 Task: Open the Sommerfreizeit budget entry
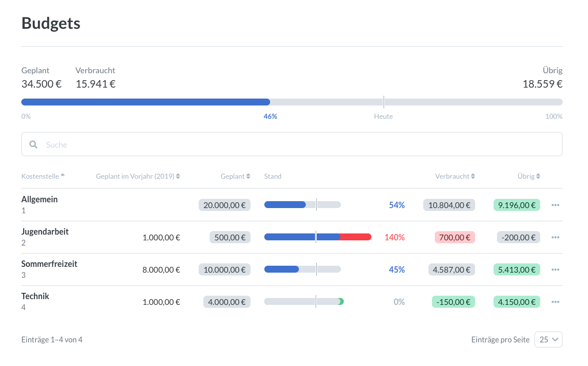coord(49,264)
